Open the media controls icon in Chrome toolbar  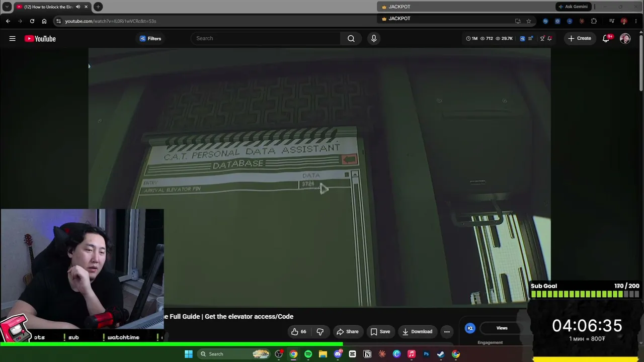pos(612,21)
